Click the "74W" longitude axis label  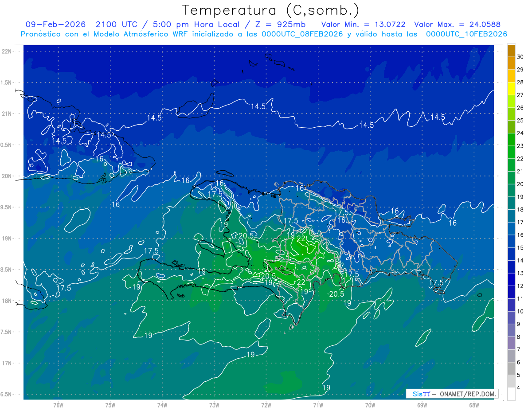click(x=162, y=405)
